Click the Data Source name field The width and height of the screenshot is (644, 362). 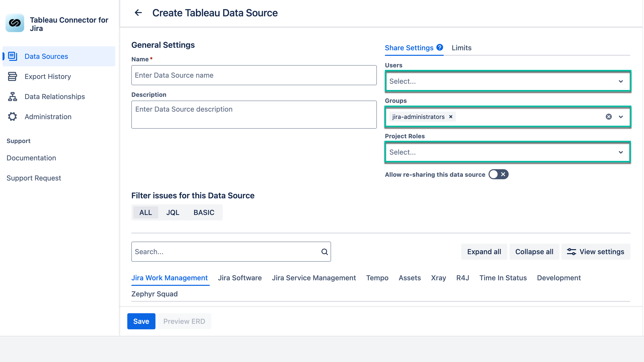pos(254,75)
